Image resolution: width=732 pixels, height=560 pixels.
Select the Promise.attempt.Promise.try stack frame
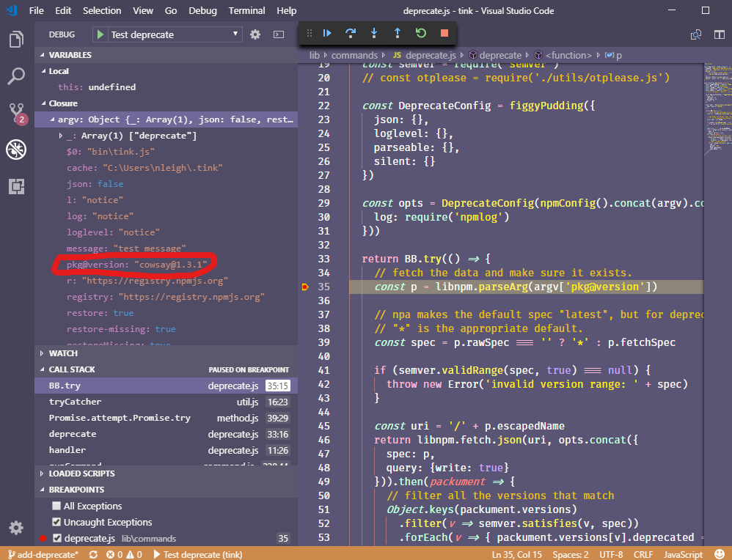(x=166, y=418)
